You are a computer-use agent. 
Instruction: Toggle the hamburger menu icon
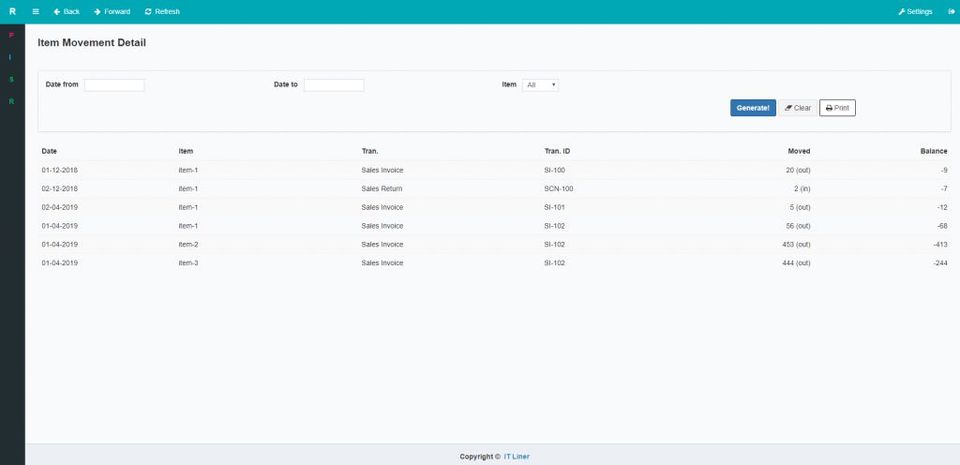(36, 12)
